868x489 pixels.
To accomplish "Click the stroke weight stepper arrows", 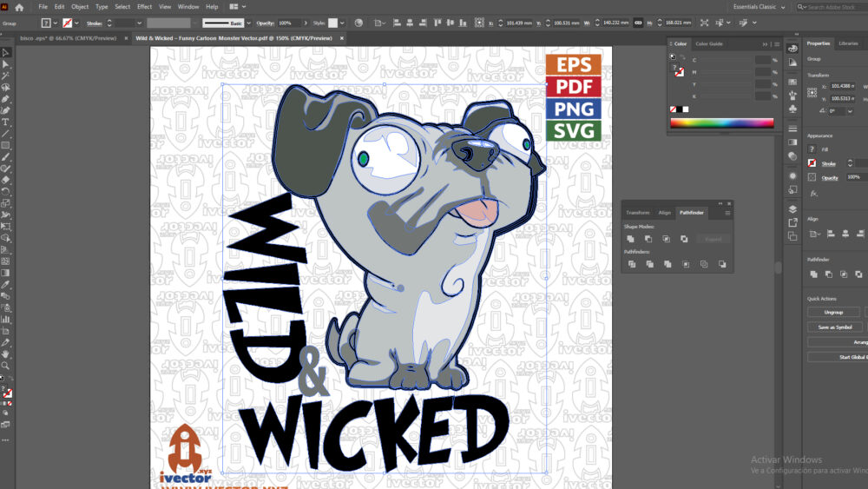I will [x=109, y=23].
